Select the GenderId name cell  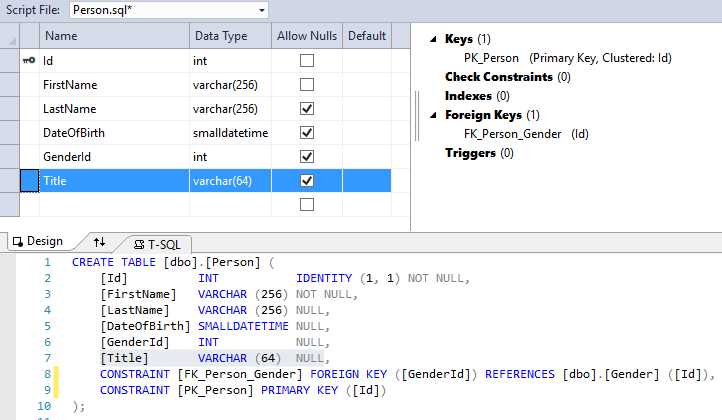(115, 156)
